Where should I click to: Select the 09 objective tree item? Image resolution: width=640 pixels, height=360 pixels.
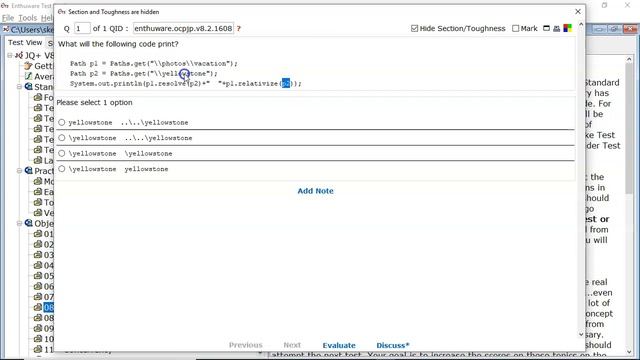48,329
